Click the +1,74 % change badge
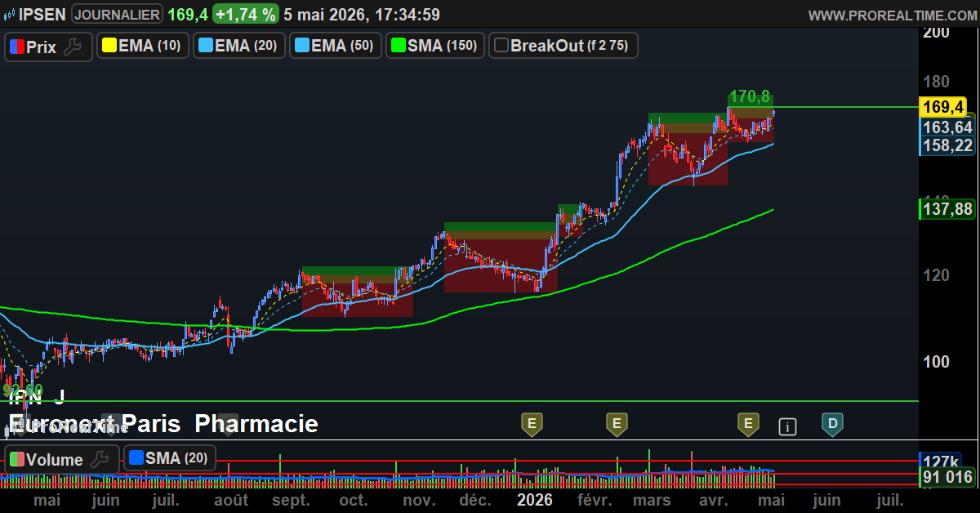980x513 pixels. pyautogui.click(x=245, y=14)
